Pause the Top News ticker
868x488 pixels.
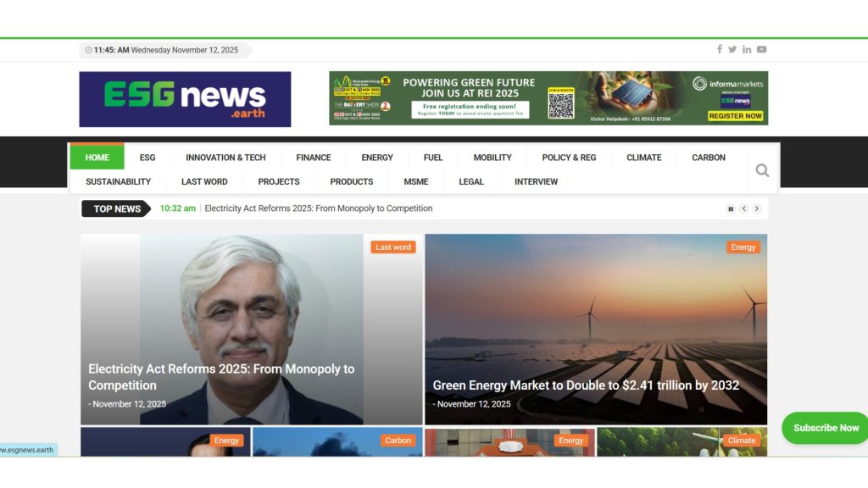tap(730, 208)
